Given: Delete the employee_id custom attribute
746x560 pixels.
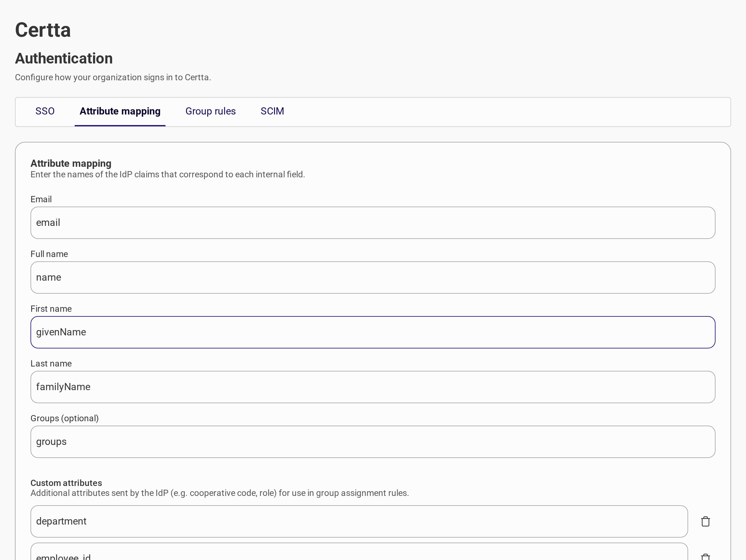Looking at the screenshot, I should coord(705,556).
